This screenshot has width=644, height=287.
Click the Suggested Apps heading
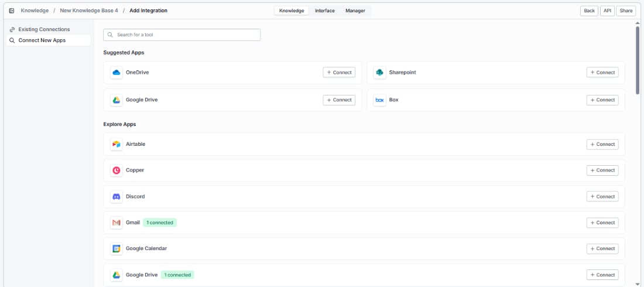pos(124,53)
